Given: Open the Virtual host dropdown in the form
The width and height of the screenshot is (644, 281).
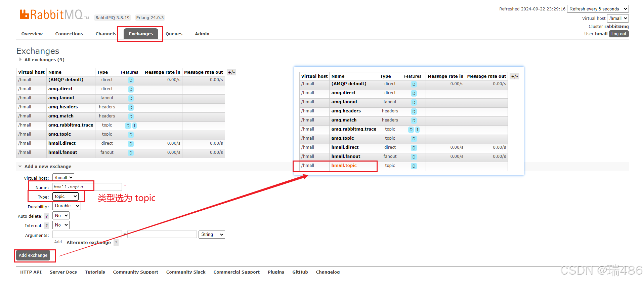Looking at the screenshot, I should coord(63,178).
